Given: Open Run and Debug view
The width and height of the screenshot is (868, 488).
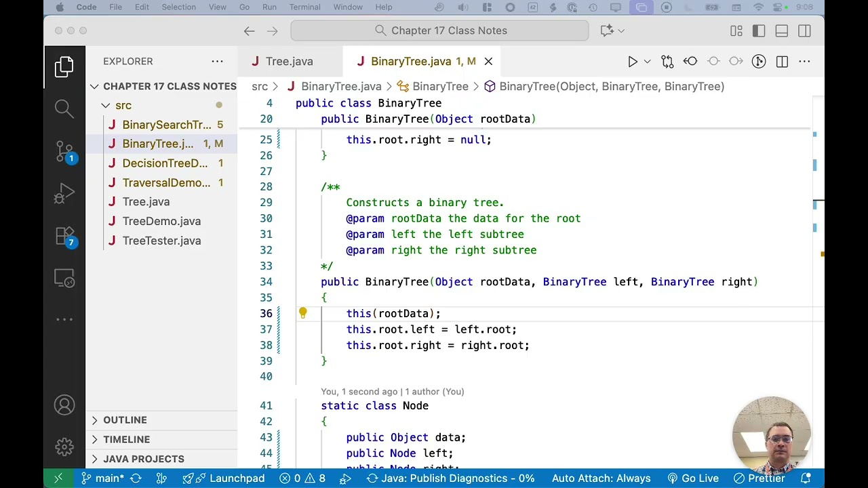Looking at the screenshot, I should click(x=64, y=194).
